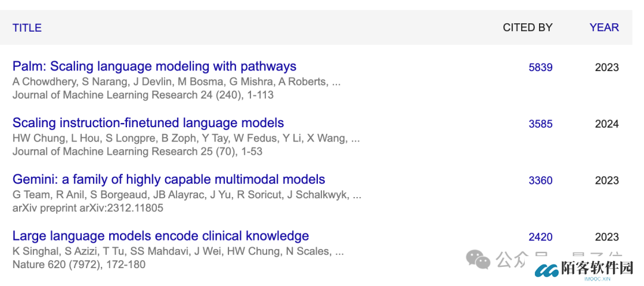The image size is (644, 286).
Task: Click the 2024 year entry
Action: [606, 124]
